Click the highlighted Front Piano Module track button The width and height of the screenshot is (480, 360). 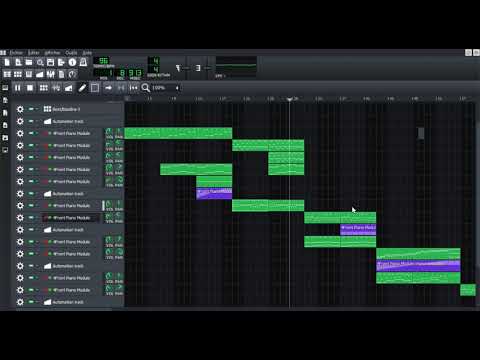point(71,218)
